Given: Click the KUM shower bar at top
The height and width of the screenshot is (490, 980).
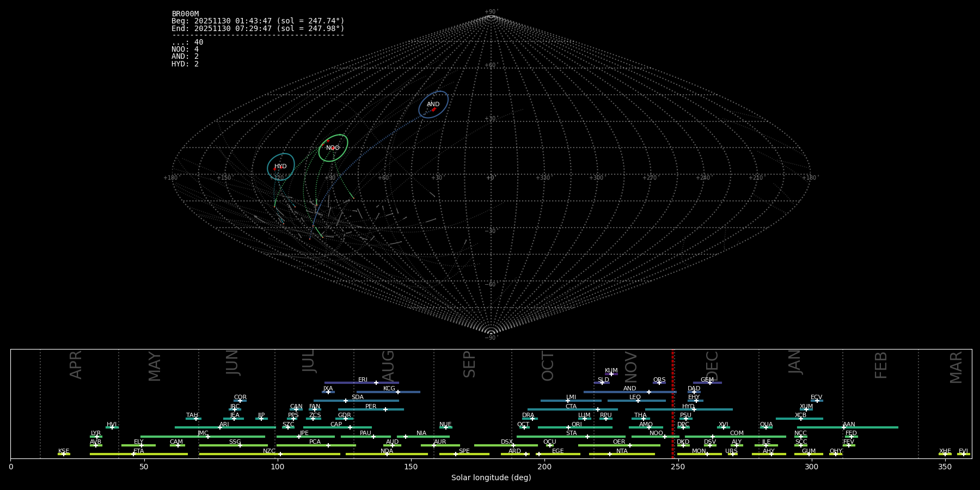Looking at the screenshot, I should tap(611, 374).
